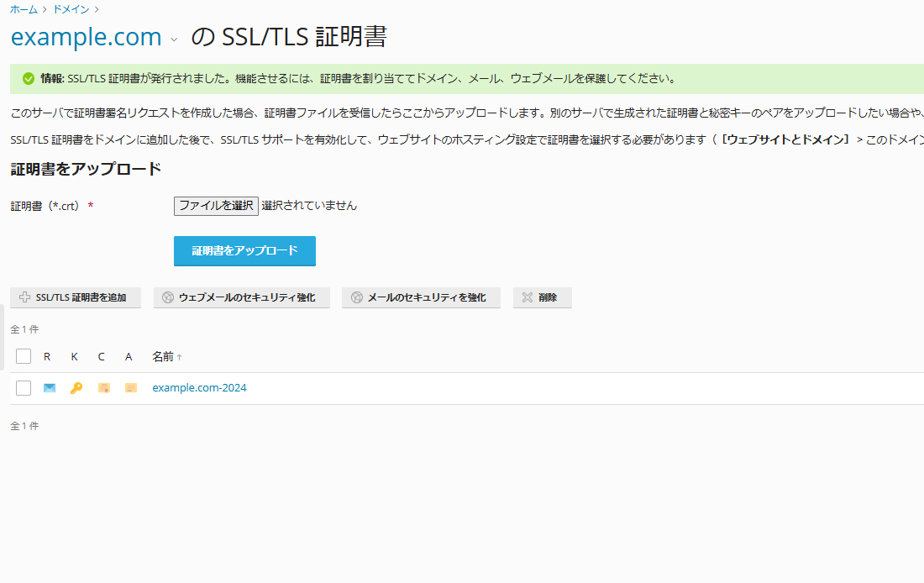Check the box for example.com-2024

point(24,388)
